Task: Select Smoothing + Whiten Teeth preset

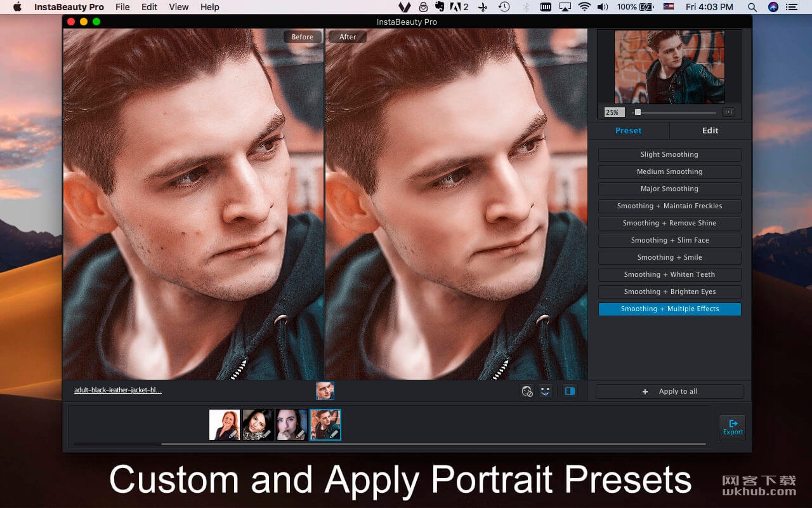Action: 669,274
